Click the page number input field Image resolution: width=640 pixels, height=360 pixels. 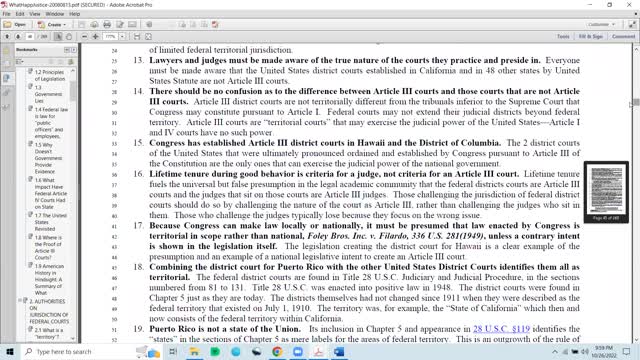(30, 37)
